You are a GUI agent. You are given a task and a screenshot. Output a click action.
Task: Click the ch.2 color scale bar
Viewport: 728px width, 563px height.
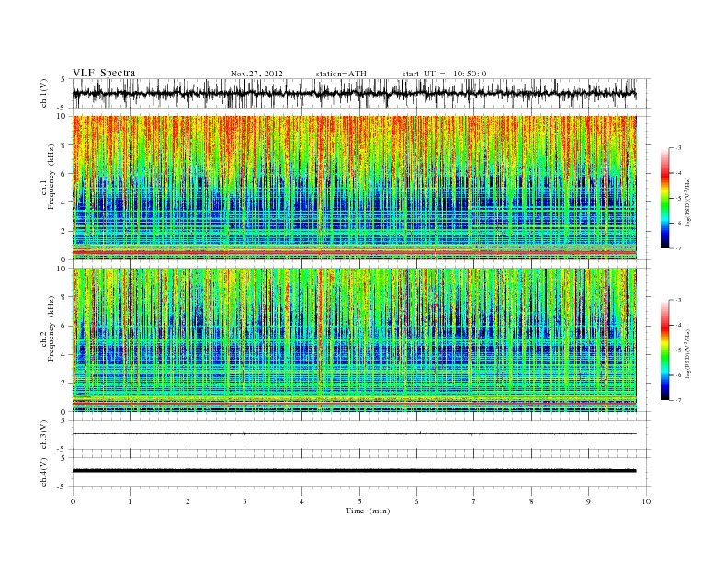pos(665,350)
